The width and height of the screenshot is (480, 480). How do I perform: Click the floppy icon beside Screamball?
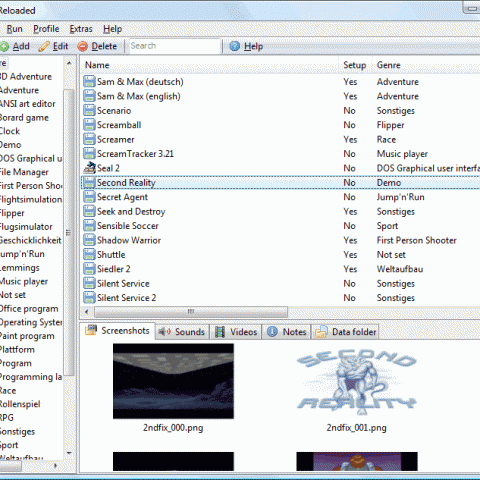pos(89,125)
